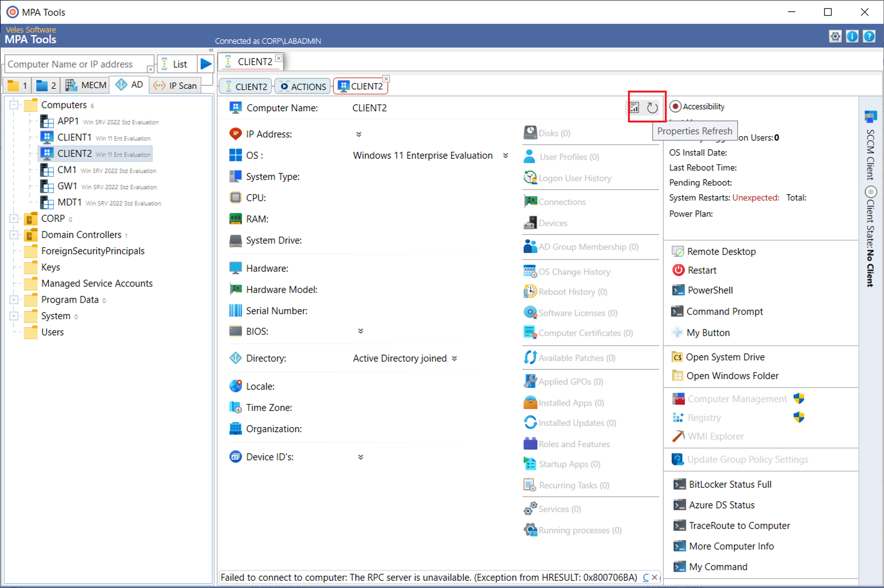Dismiss the RPC error message

[654, 577]
